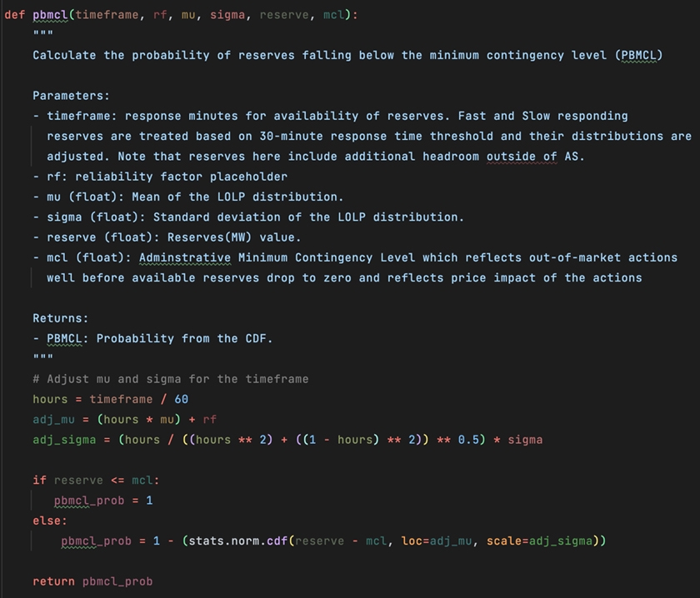
Task: Click the cdf method call in stats.norm.cdf
Action: click(x=277, y=541)
